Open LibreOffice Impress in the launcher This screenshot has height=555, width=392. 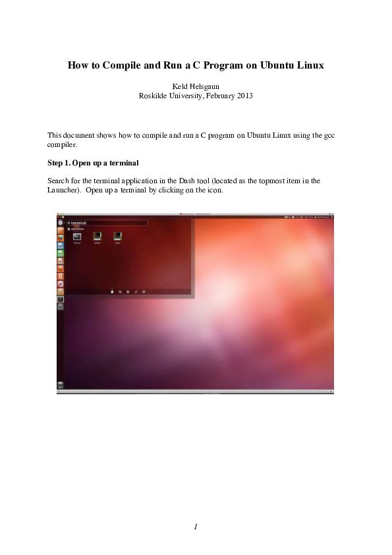pos(61,261)
